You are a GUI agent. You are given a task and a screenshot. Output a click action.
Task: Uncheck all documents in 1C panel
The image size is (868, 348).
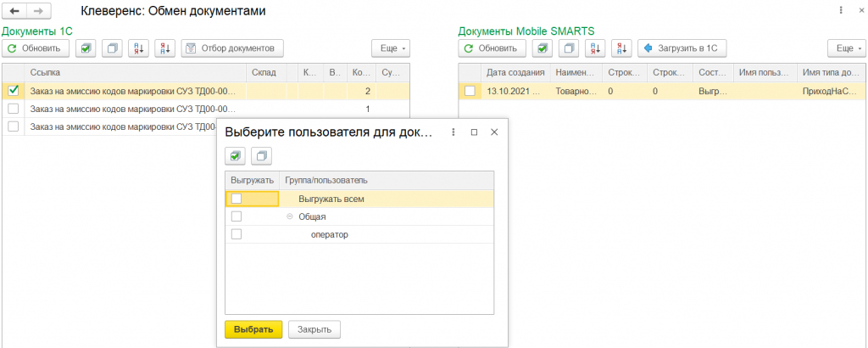click(112, 48)
